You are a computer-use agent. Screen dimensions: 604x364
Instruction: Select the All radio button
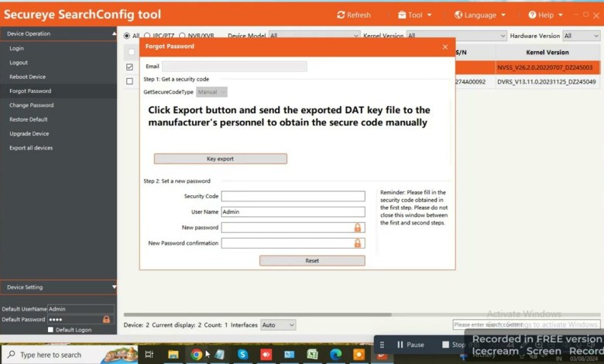point(127,36)
